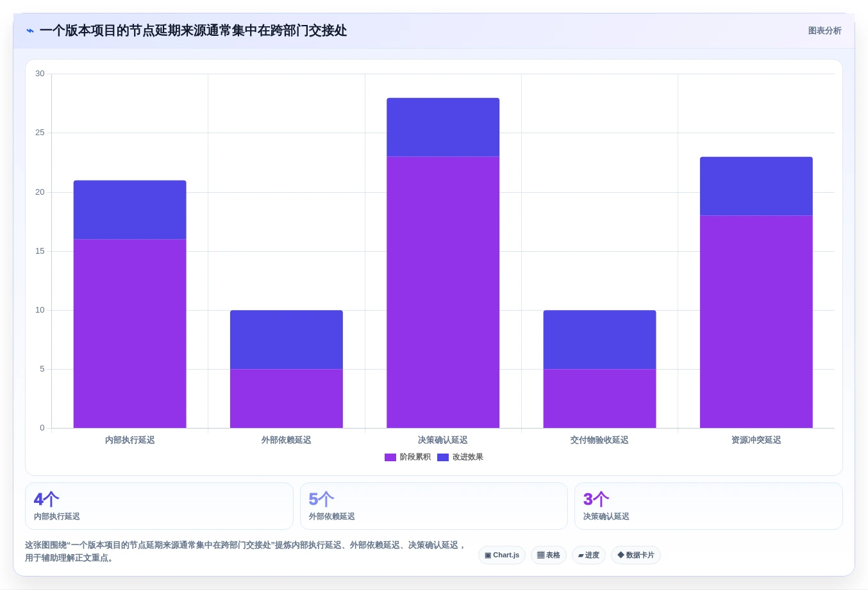Viewport: 868px width, 590px height.
Task: Click the y-axis value 10
Action: pyautogui.click(x=40, y=310)
